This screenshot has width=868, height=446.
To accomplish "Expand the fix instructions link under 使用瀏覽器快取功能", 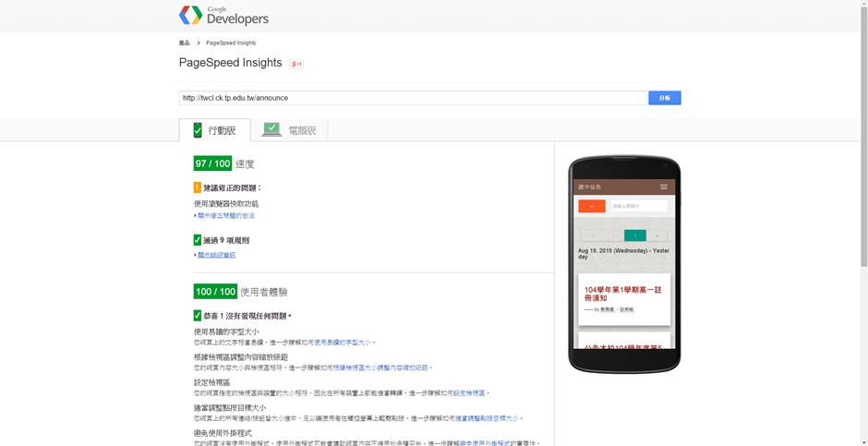I will pos(224,216).
